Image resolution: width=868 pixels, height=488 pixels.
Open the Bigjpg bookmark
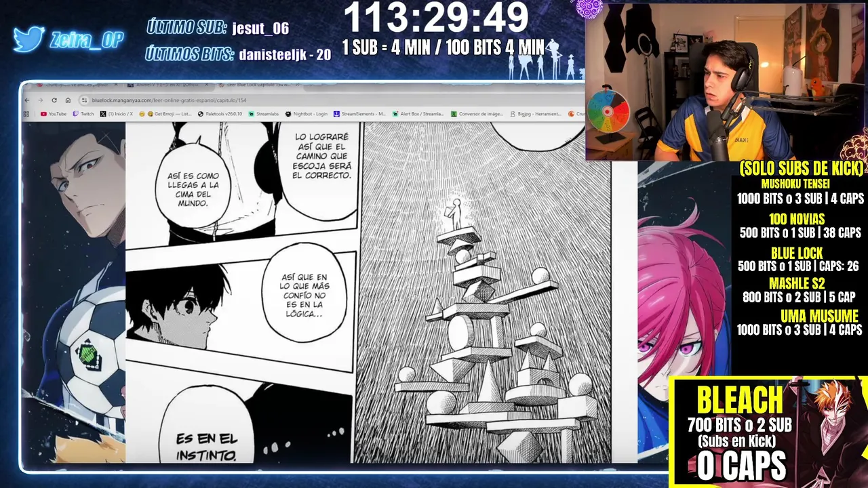point(536,114)
